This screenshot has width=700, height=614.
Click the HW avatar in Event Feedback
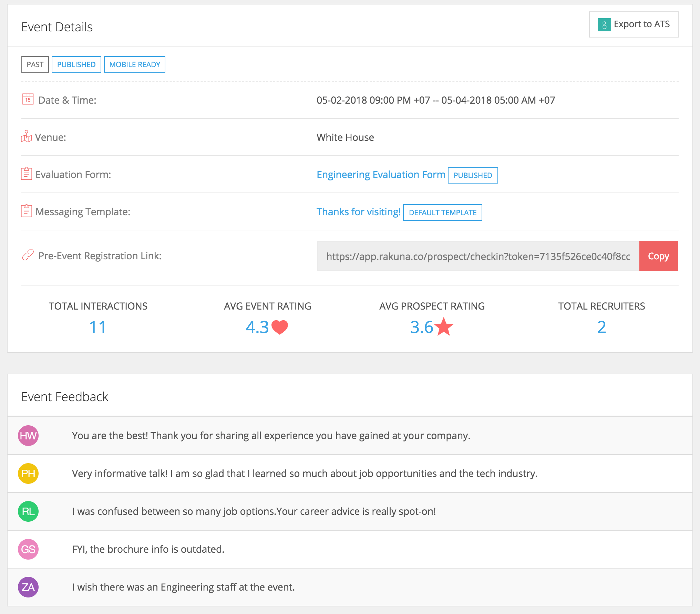tap(28, 436)
